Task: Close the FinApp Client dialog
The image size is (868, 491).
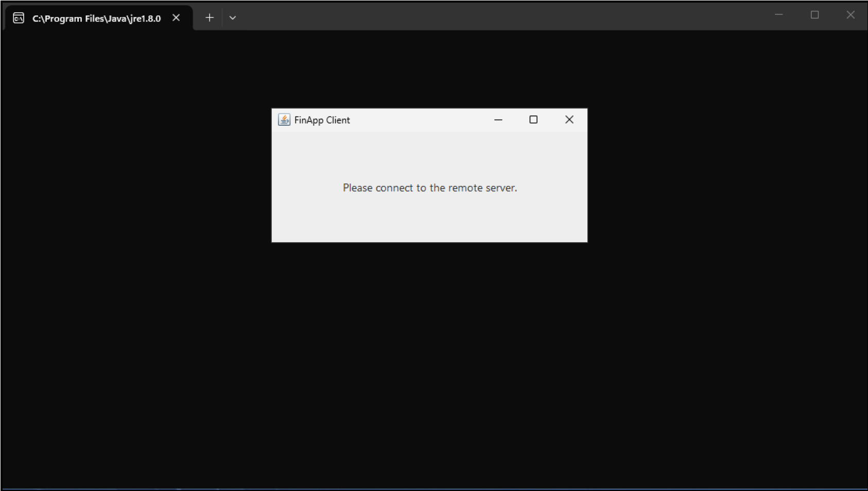Action: coord(569,120)
